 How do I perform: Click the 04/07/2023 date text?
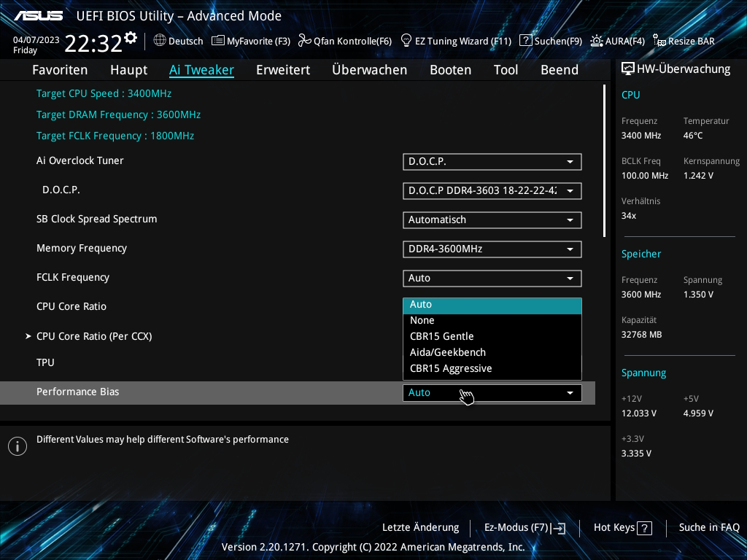click(x=36, y=40)
